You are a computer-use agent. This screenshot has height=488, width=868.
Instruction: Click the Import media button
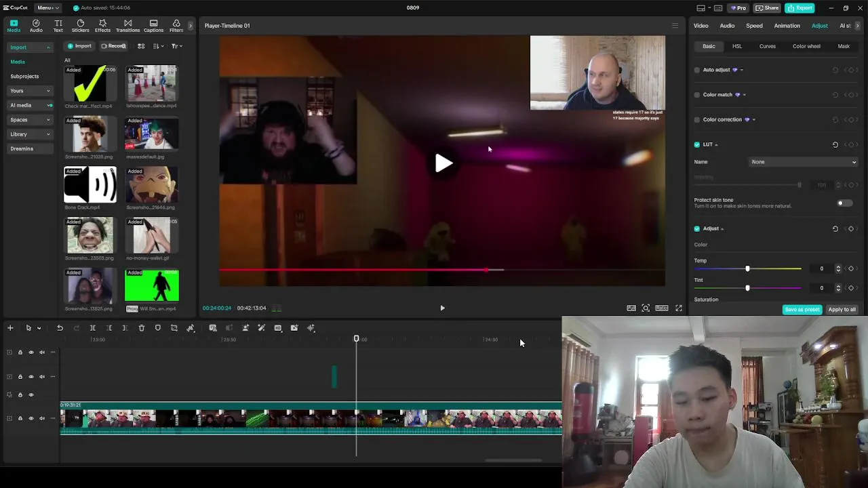pyautogui.click(x=79, y=46)
